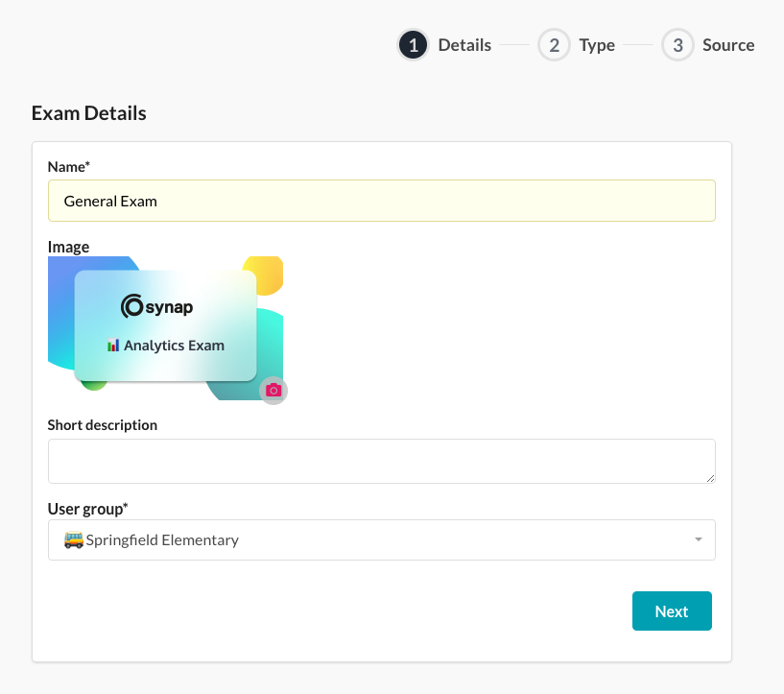
Task: Focus the Short description text area
Action: (x=381, y=461)
